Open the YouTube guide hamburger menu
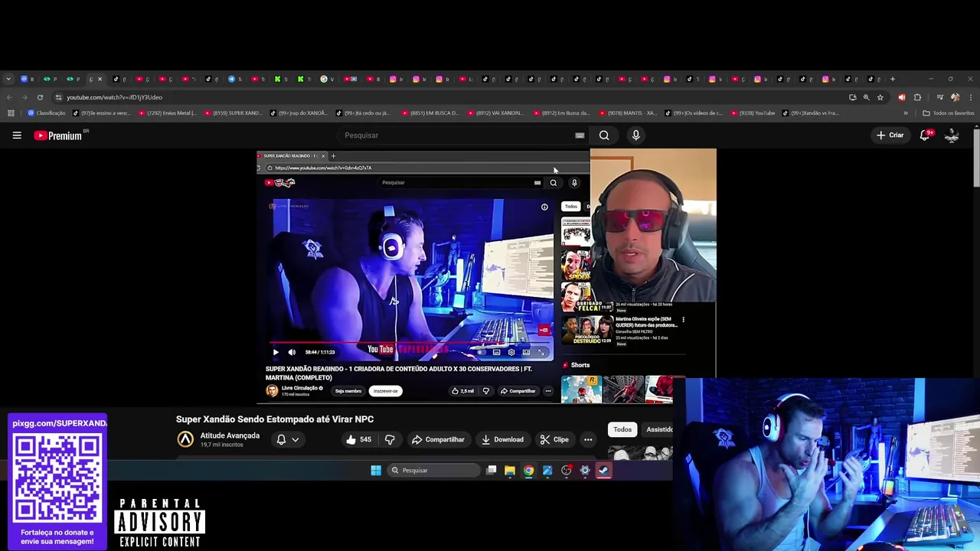 (x=17, y=135)
